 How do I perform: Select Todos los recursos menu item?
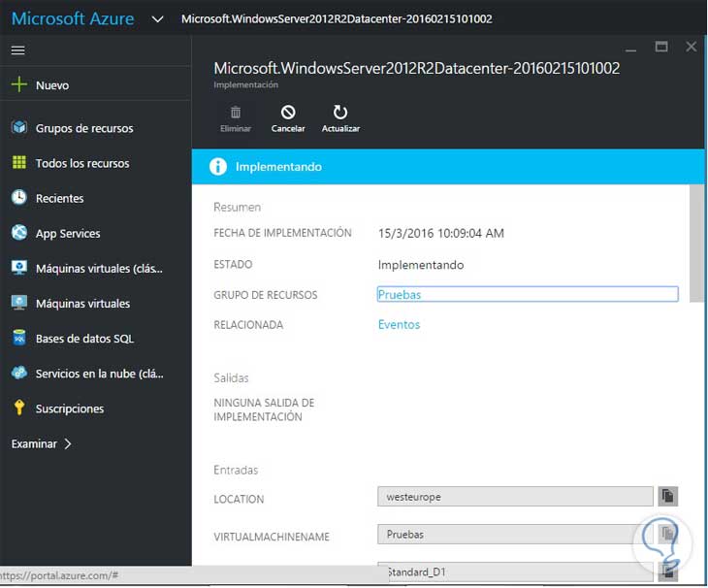tap(82, 163)
